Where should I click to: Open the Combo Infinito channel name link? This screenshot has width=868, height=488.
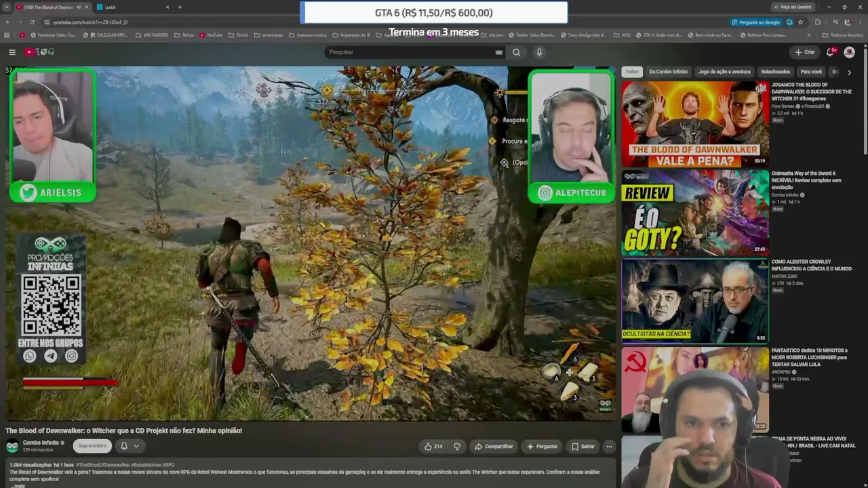[41, 443]
